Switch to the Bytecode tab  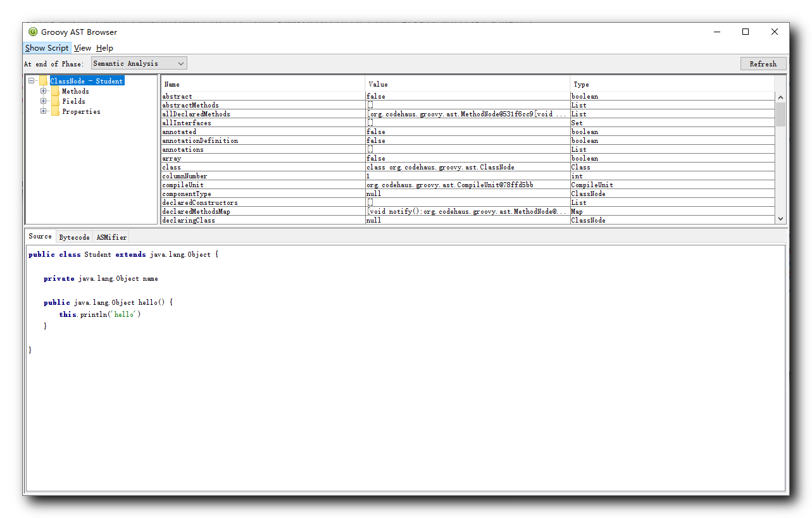tap(74, 237)
